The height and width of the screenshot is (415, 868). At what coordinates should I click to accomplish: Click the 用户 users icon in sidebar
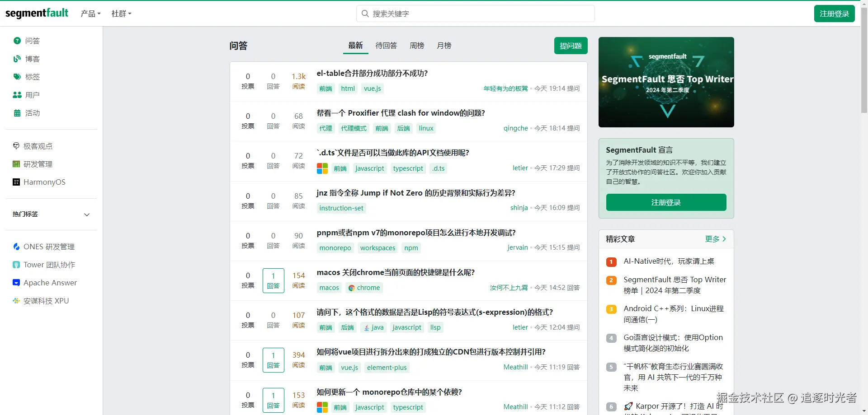[17, 95]
